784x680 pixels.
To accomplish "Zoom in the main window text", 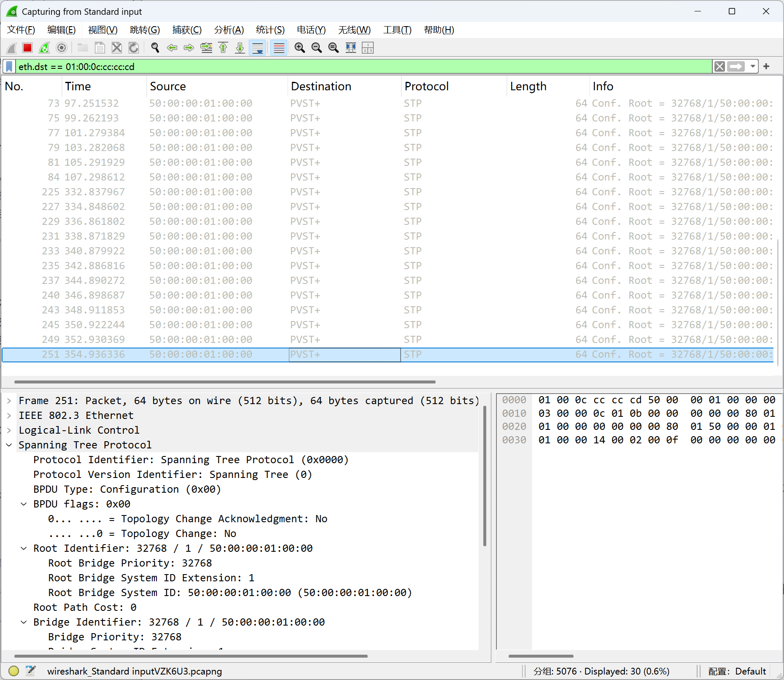I will click(300, 48).
